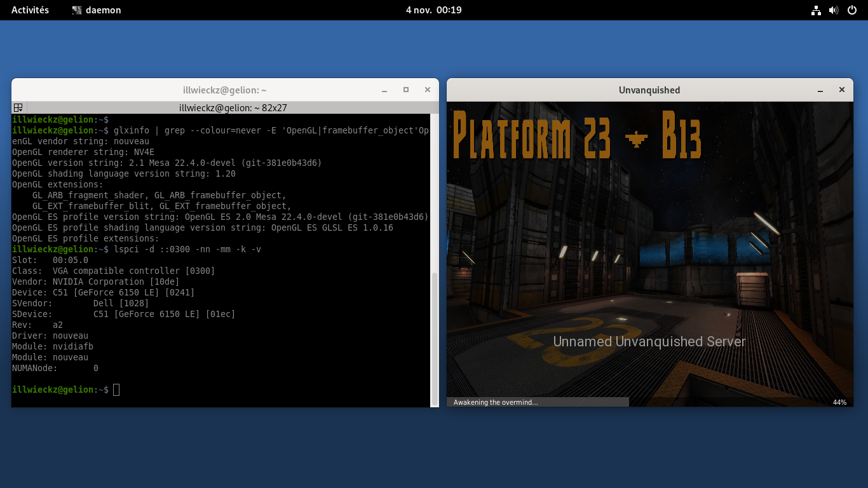Click the 'Module: nvidiafb' line
868x488 pixels.
tap(53, 346)
